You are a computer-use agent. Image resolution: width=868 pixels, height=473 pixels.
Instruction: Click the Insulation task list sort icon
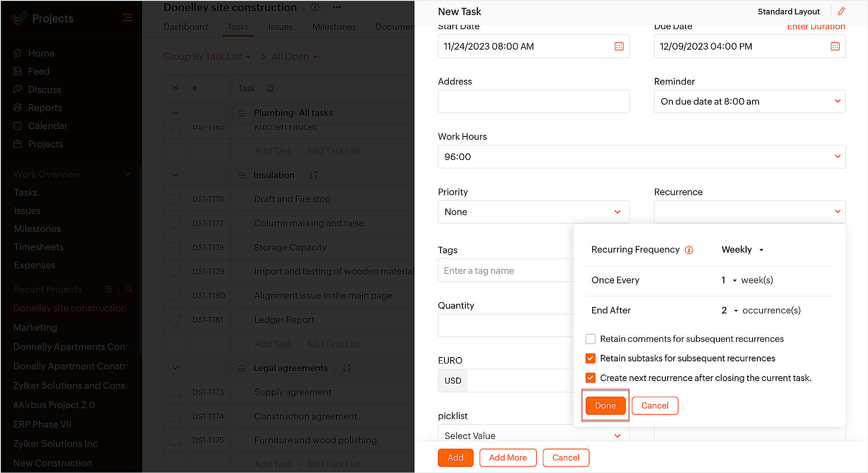tap(313, 175)
